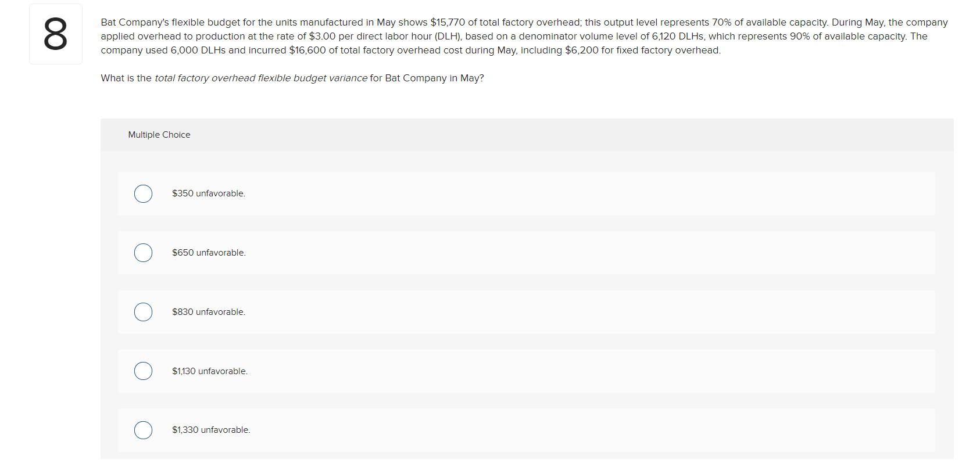980x470 pixels.
Task: Select the $350 unfavorable radio button
Action: coord(143,193)
